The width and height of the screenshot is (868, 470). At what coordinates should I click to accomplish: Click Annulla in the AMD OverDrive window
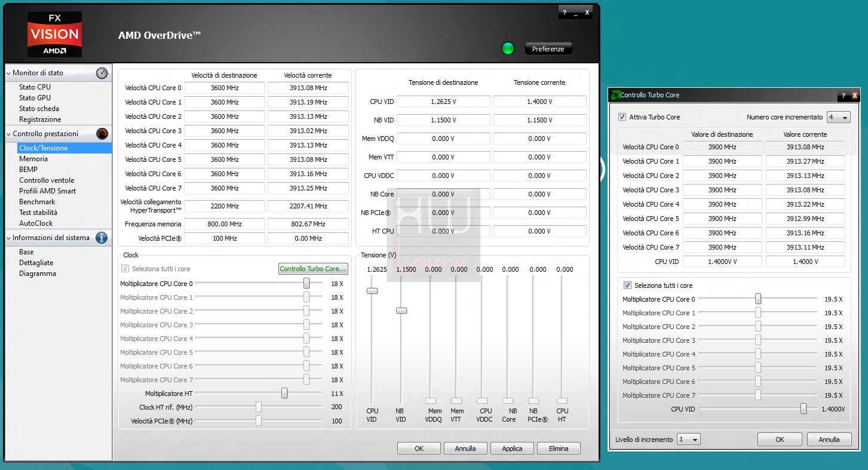point(465,449)
